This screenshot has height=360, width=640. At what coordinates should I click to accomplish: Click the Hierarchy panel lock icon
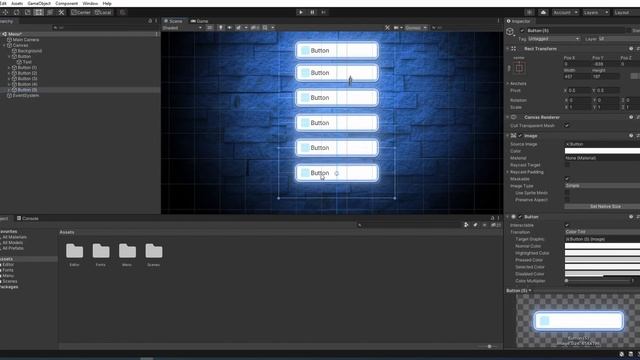(x=150, y=21)
